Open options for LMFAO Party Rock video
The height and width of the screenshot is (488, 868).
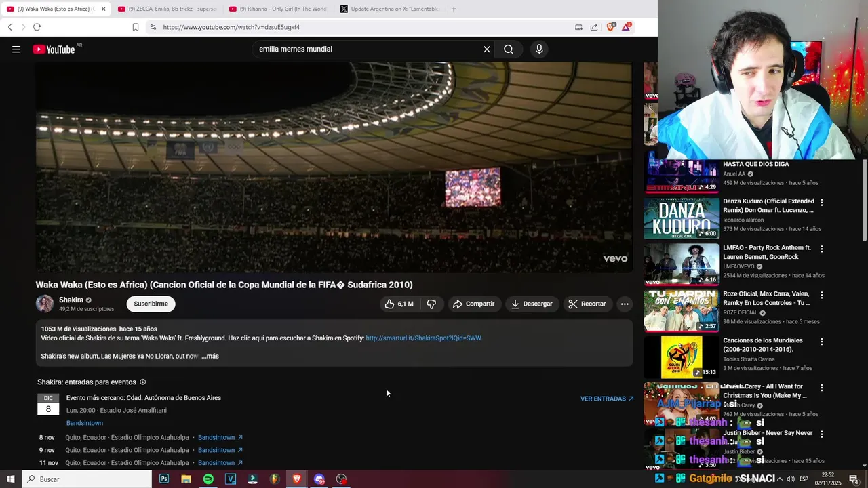coord(822,249)
